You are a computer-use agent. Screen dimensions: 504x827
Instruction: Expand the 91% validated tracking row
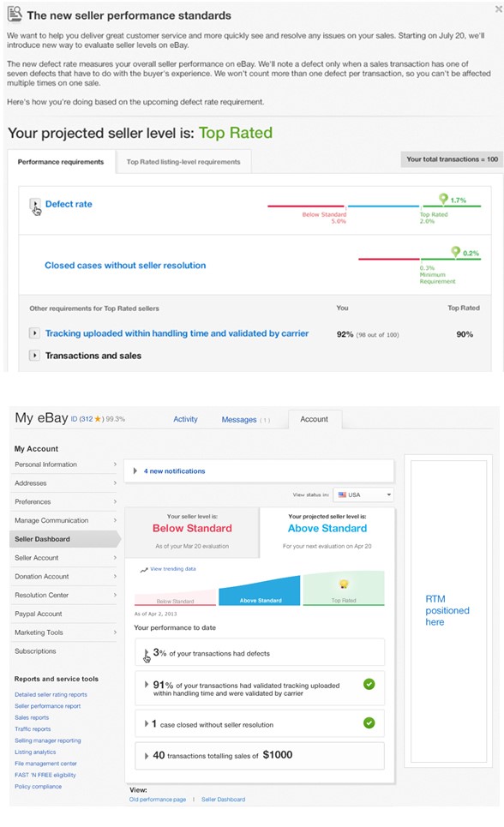point(147,685)
